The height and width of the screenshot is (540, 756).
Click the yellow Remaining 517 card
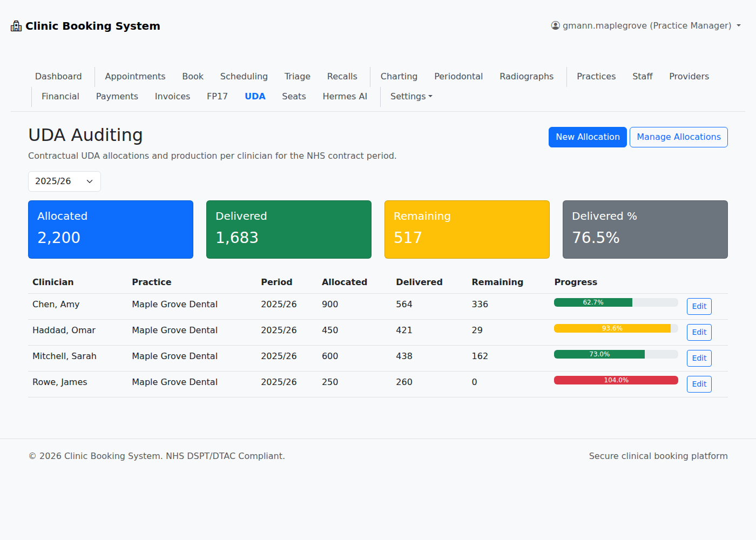point(467,230)
